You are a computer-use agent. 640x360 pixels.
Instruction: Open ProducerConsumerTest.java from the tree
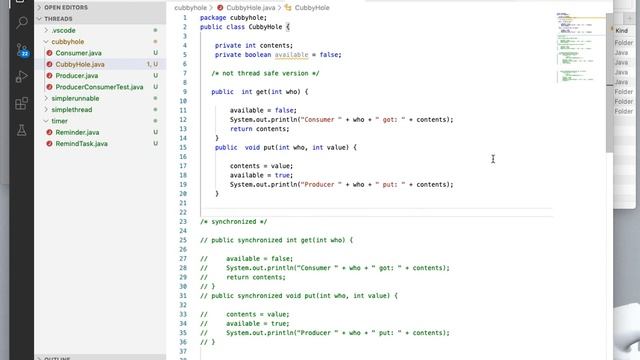coord(99,87)
